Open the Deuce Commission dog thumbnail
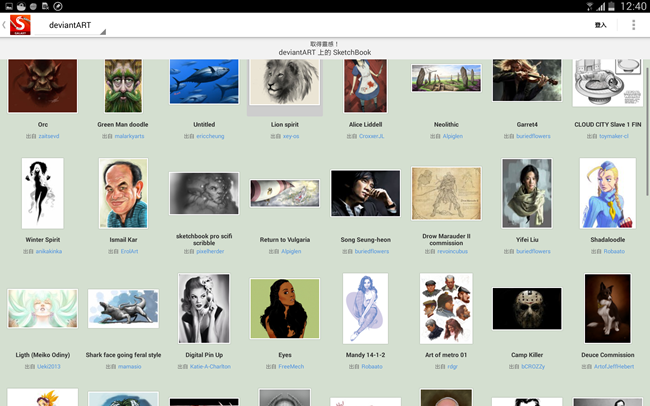Image resolution: width=650 pixels, height=406 pixels. [x=608, y=309]
